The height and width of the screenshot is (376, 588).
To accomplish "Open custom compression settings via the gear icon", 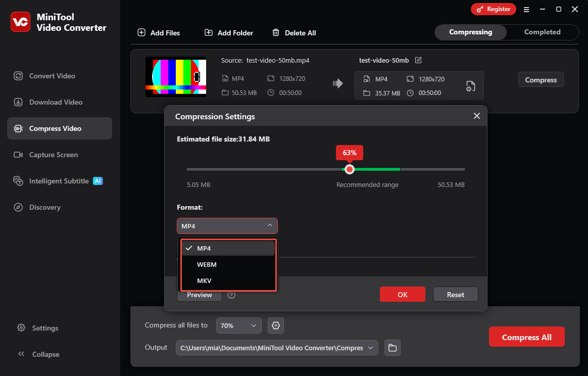I will (x=275, y=325).
